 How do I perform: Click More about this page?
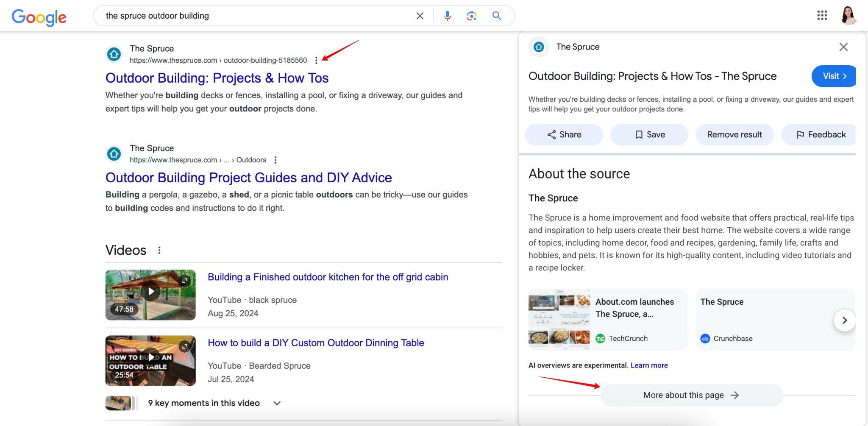tap(691, 395)
